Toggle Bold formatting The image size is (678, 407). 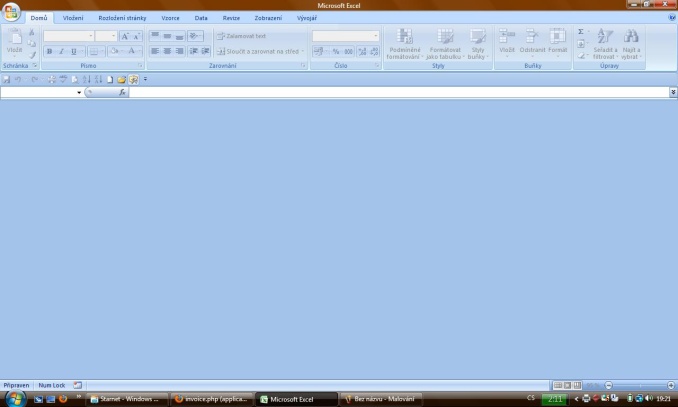click(x=49, y=51)
